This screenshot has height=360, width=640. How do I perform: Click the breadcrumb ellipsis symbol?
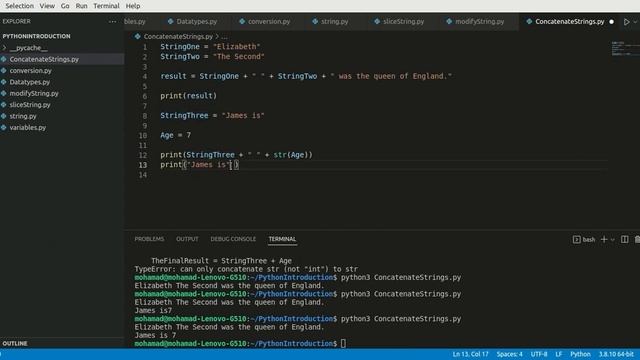coord(224,36)
